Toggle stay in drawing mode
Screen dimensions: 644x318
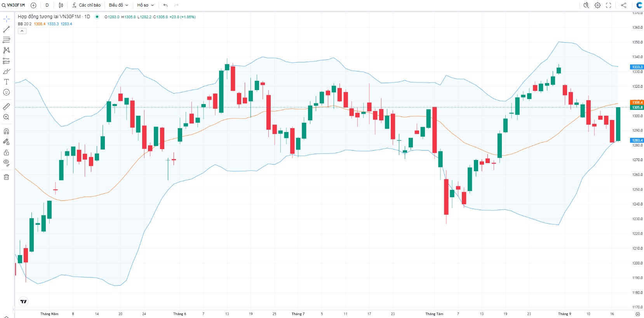point(7,142)
